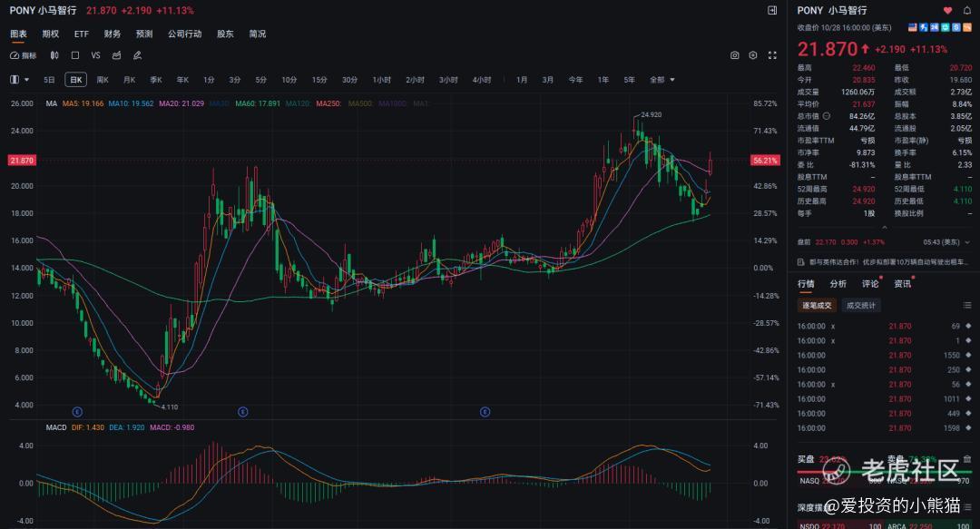Open the trades list menu icon
The image size is (980, 529).
pos(967,305)
